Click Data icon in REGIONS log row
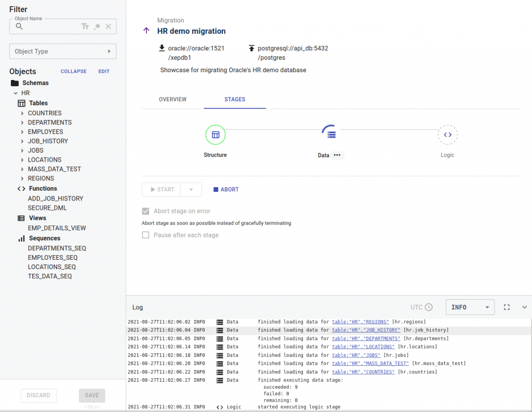 (x=220, y=322)
